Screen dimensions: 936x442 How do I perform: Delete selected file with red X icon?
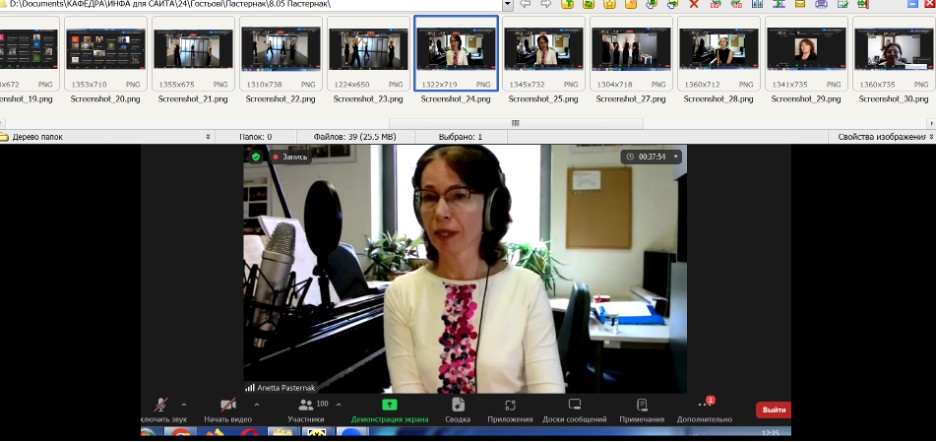click(694, 4)
